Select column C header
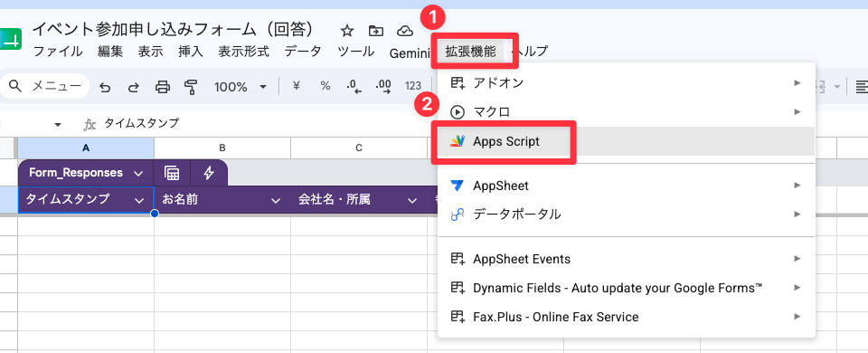 [x=359, y=148]
